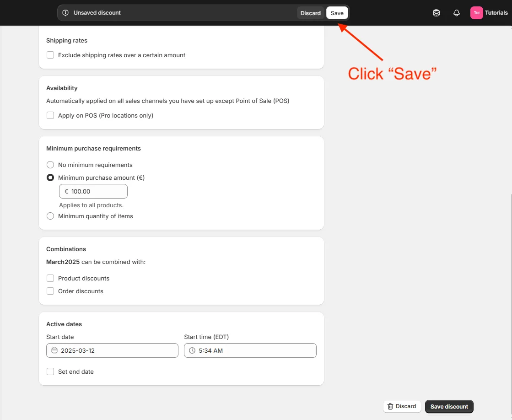The width and height of the screenshot is (512, 420).
Task: Click the Save discount button
Action: (x=449, y=406)
